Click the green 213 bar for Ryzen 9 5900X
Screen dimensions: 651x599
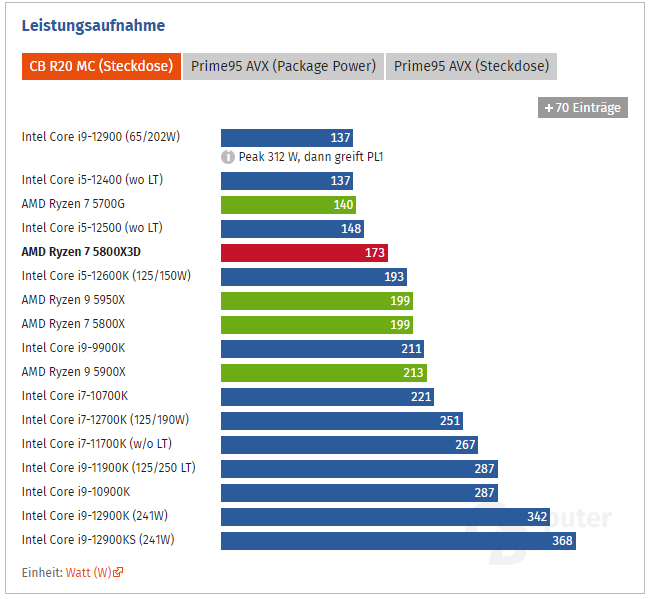coord(324,373)
